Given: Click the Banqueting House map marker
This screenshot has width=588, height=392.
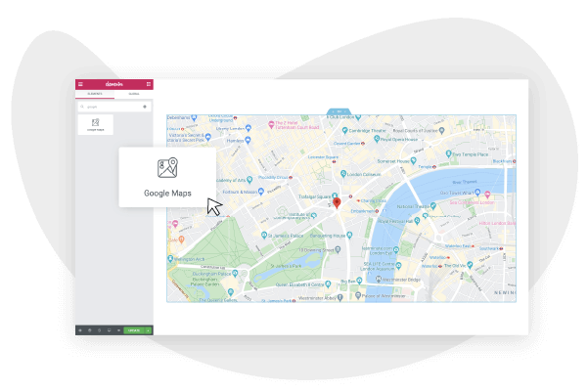Looking at the screenshot, I should 349,235.
